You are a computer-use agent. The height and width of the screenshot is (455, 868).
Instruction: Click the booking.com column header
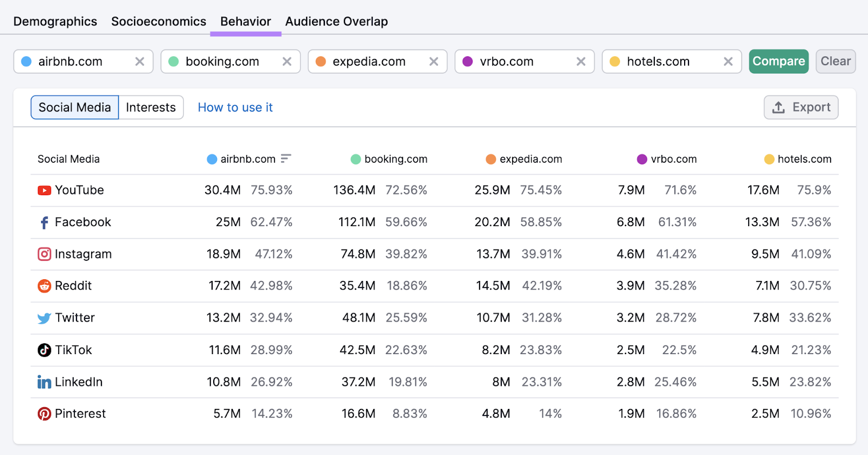tap(390, 159)
